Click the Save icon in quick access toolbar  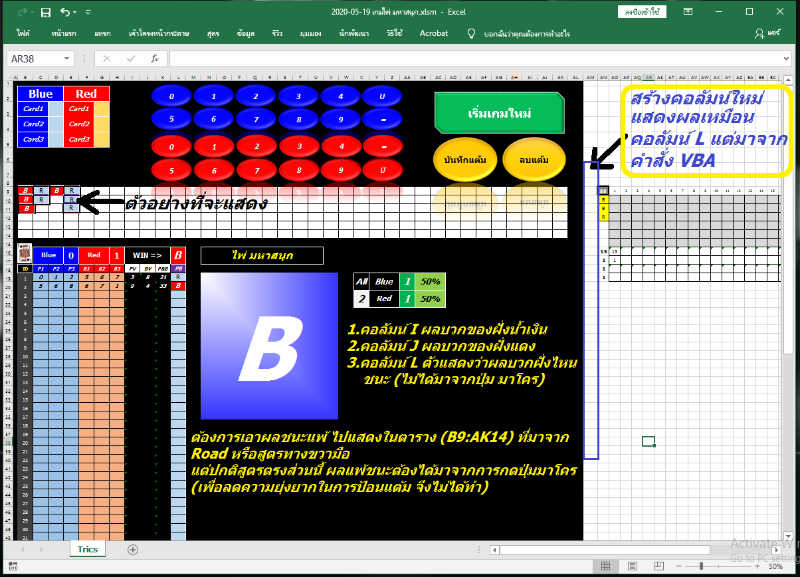point(45,12)
